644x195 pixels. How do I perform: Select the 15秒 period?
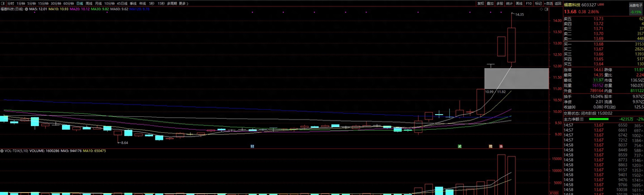(161, 4)
